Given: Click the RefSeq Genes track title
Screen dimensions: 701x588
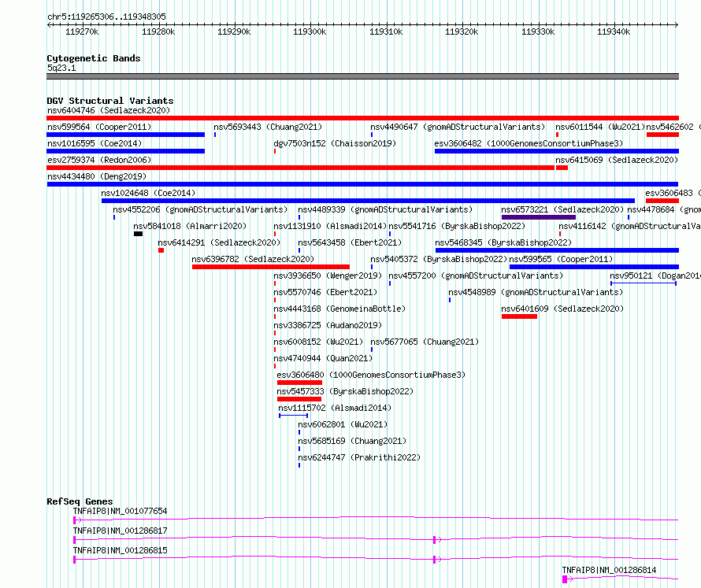Looking at the screenshot, I should tap(80, 501).
